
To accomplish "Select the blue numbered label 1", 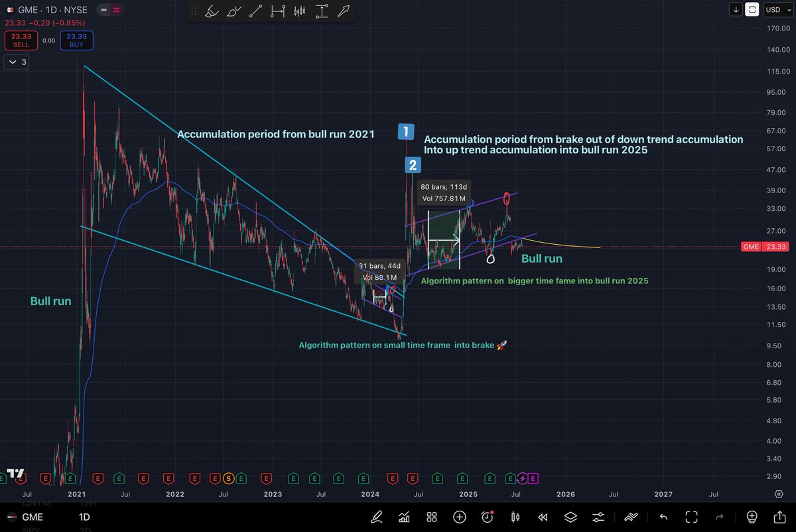I will (406, 131).
